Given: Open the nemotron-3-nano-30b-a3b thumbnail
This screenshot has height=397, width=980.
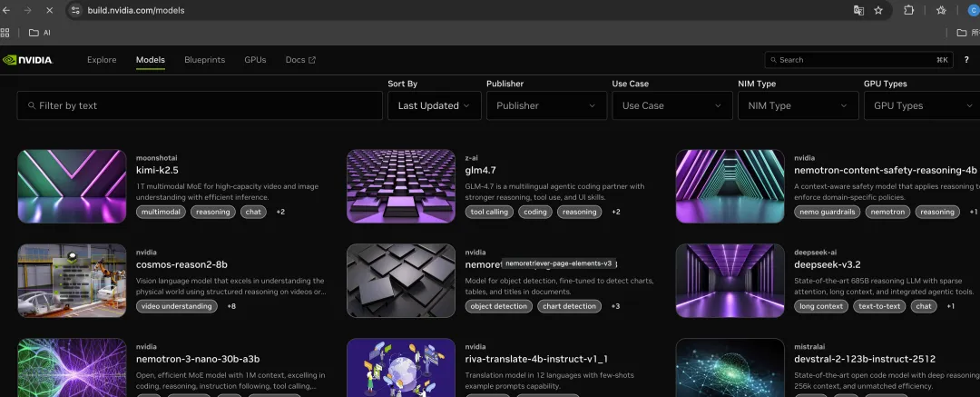Looking at the screenshot, I should pyautogui.click(x=72, y=368).
